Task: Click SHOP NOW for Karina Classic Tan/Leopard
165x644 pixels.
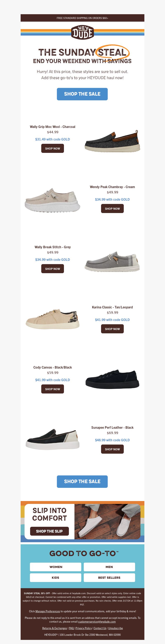Action: point(112,329)
